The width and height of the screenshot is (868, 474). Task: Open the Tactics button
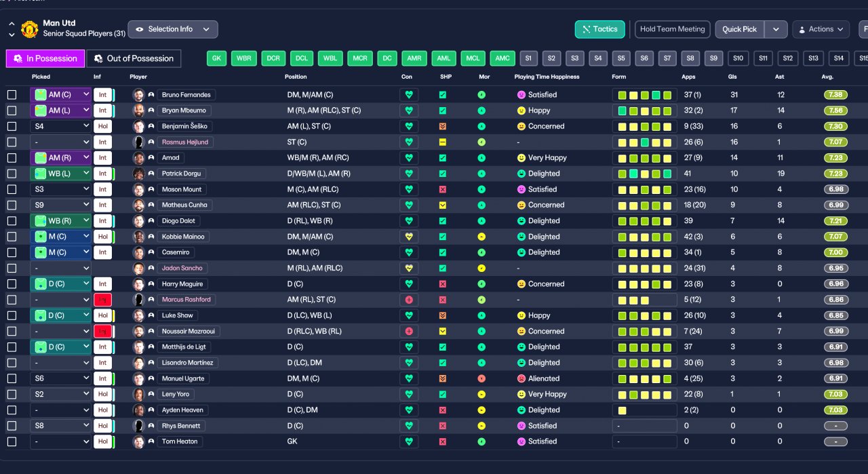[600, 29]
